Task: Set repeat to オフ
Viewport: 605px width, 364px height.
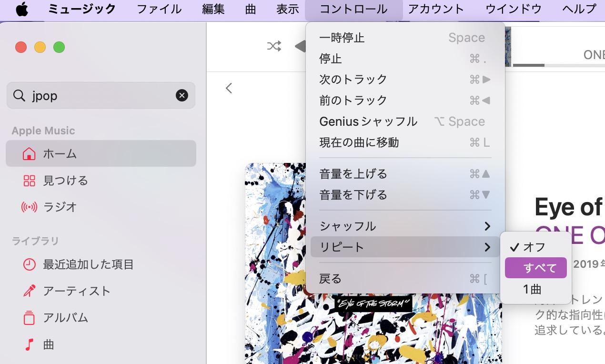Action: [536, 247]
